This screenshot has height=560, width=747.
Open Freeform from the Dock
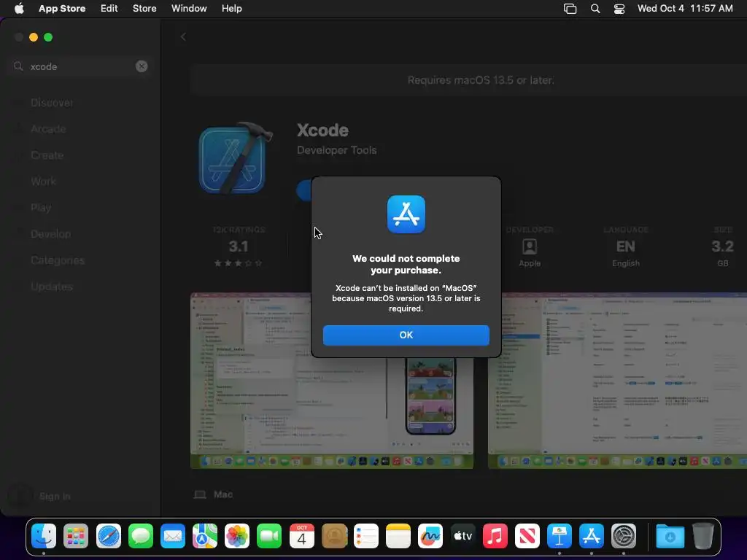(430, 536)
